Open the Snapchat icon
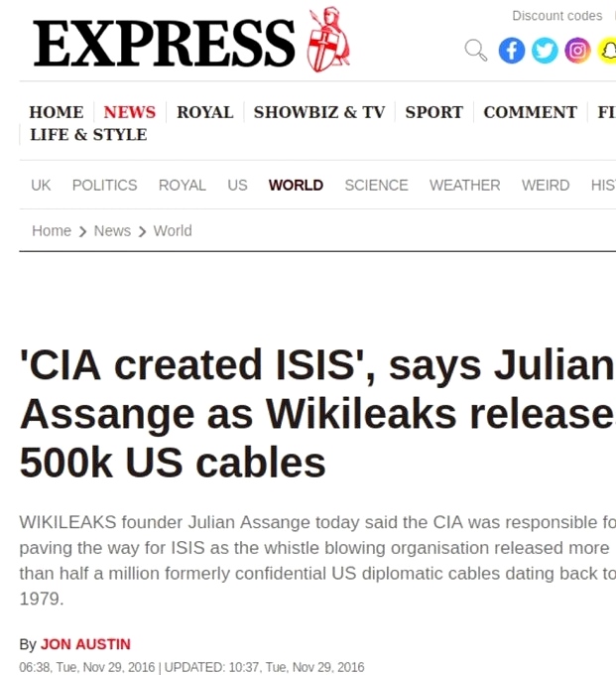This screenshot has height=675, width=616. (607, 51)
